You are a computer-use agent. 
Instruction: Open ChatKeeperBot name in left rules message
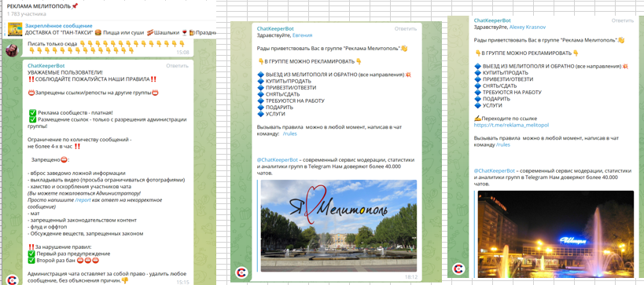(x=46, y=66)
